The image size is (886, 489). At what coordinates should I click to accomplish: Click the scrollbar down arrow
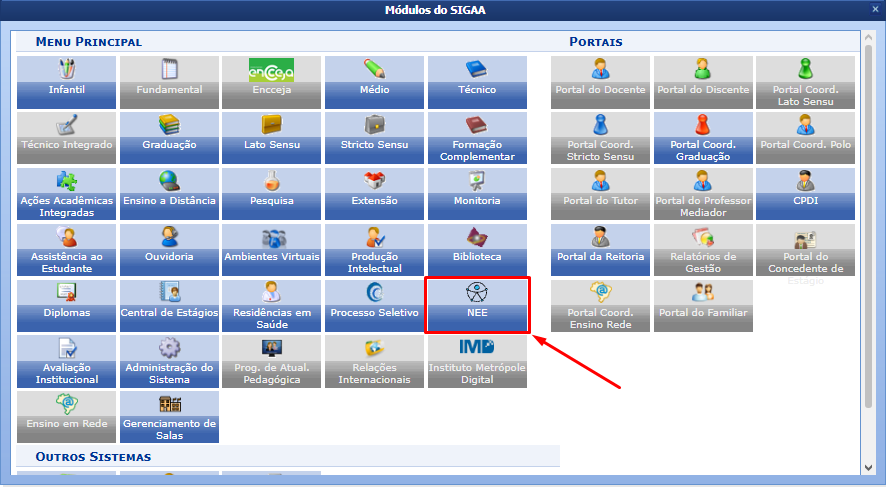click(x=868, y=468)
